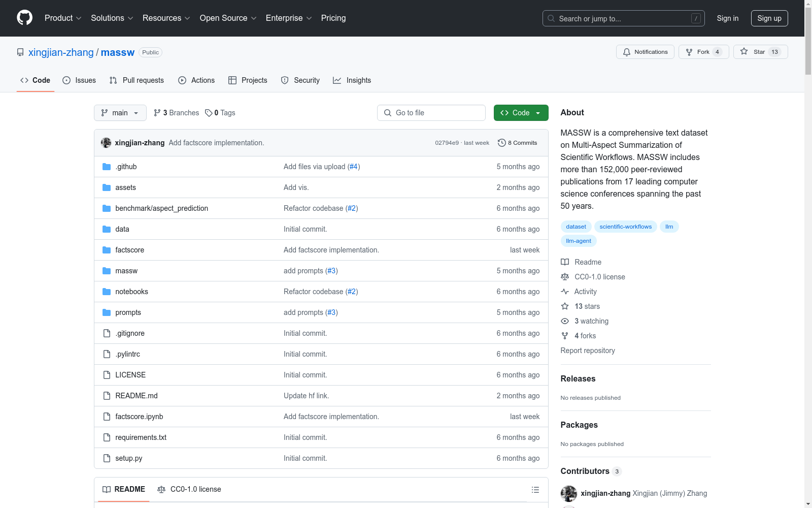The height and width of the screenshot is (508, 812).
Task: Switch to the Actions tab
Action: click(196, 80)
